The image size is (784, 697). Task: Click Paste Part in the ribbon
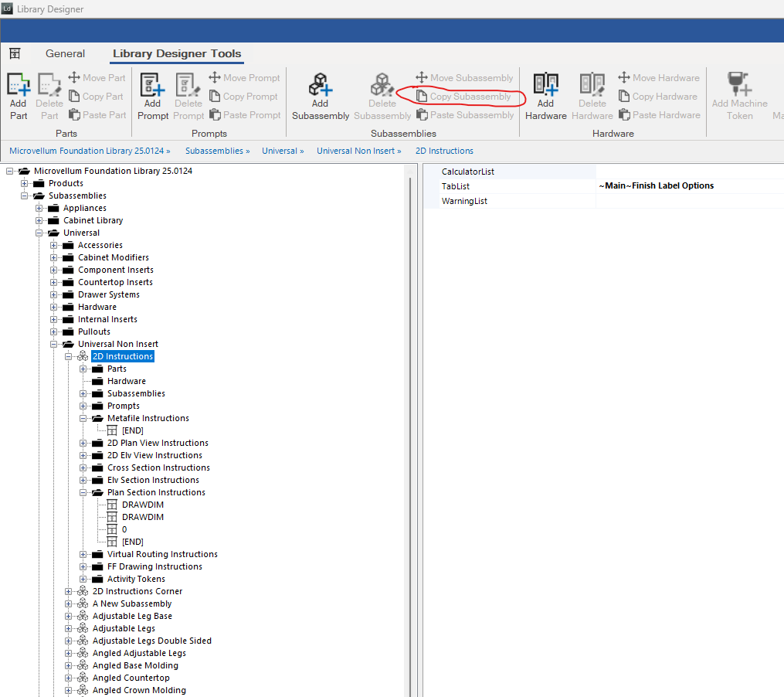(x=97, y=114)
